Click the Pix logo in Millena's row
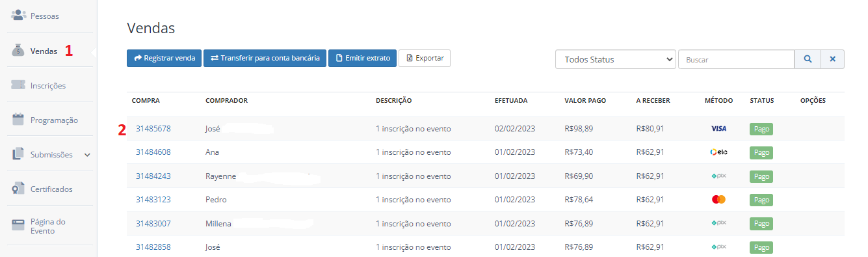Viewport: 868px width, 257px height. click(718, 223)
